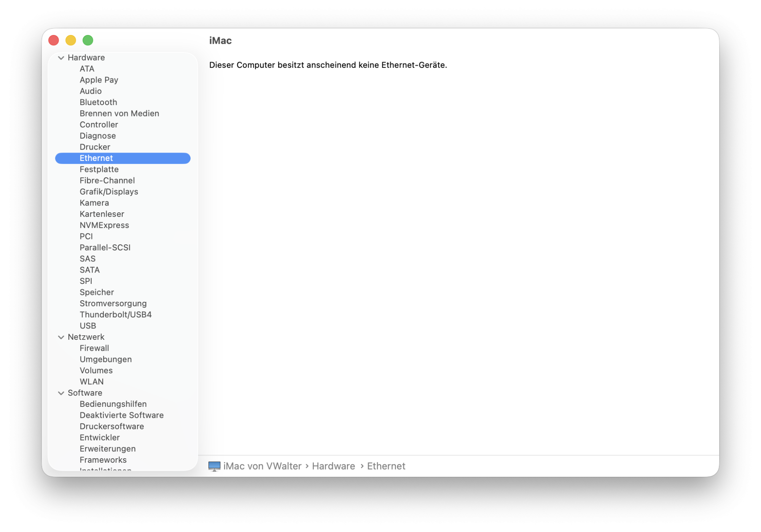Click Hardware in the path bar

333,466
